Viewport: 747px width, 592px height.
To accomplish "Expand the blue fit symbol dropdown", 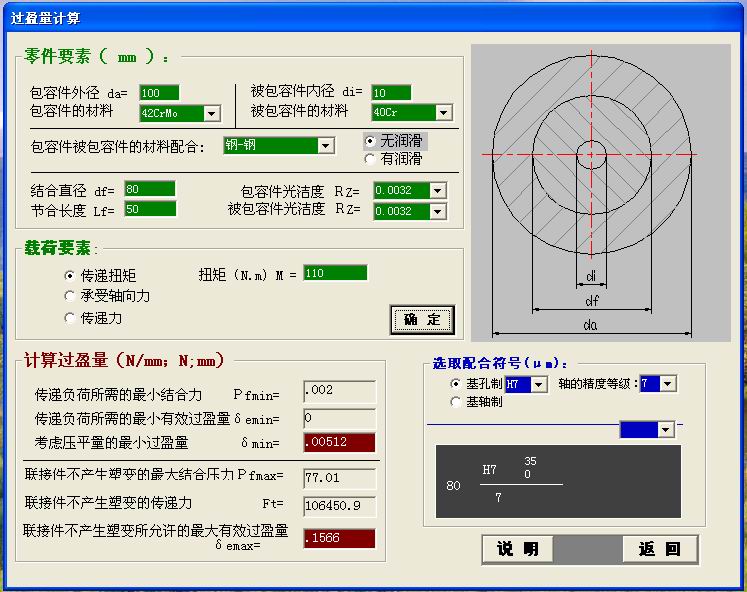I will (x=666, y=430).
